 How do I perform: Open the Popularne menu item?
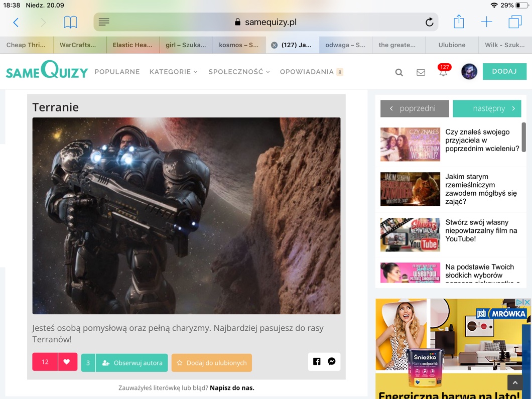coord(117,72)
